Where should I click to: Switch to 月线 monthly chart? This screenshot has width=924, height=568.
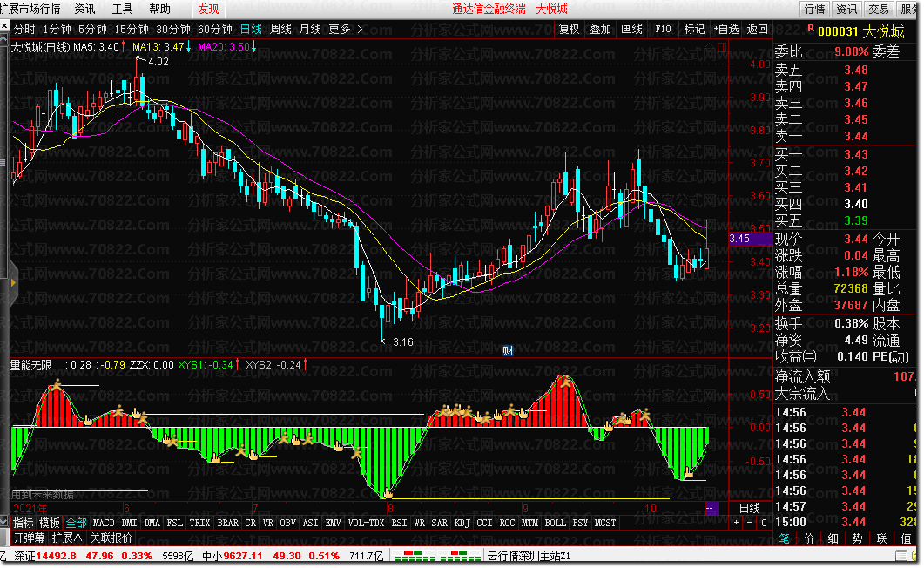pyautogui.click(x=310, y=29)
